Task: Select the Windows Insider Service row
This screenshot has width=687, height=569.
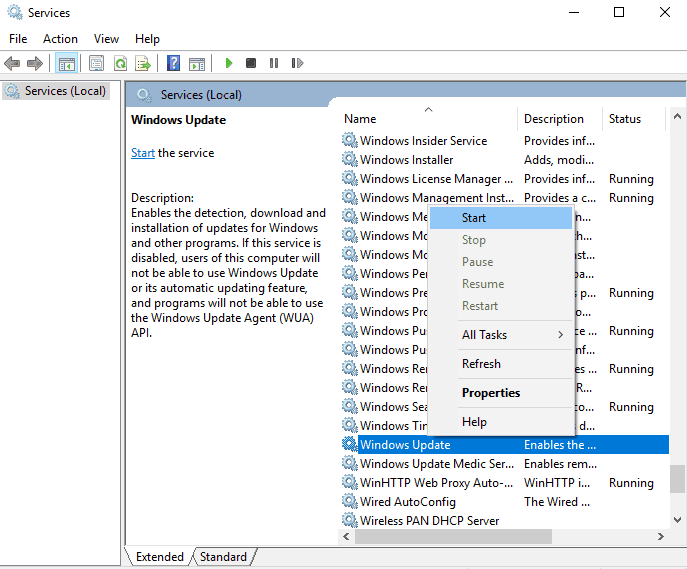Action: pyautogui.click(x=504, y=141)
